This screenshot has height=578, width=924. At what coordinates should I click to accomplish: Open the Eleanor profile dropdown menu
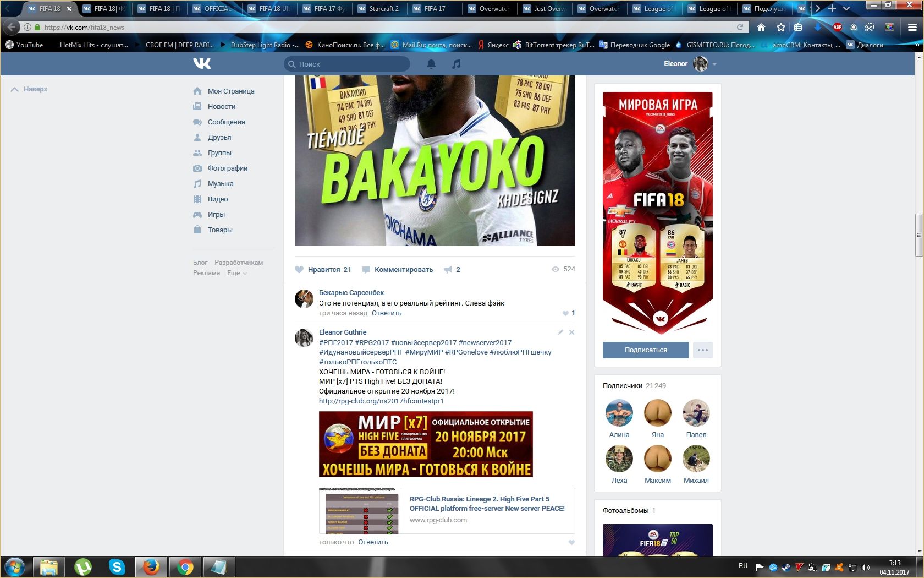click(x=714, y=64)
